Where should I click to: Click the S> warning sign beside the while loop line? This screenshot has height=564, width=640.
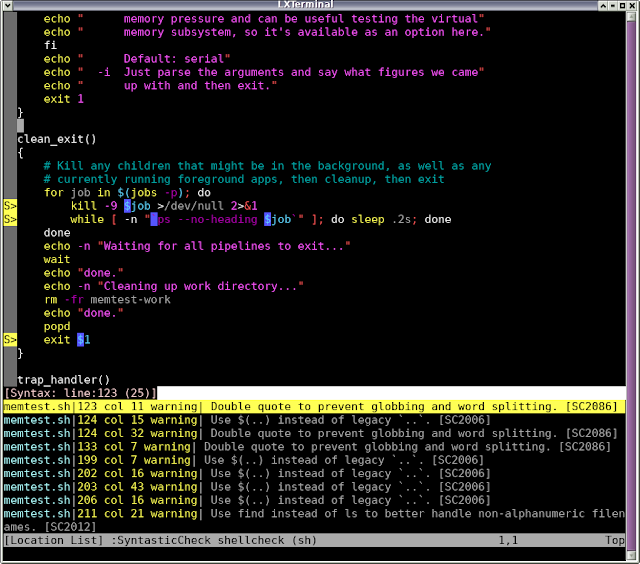click(x=10, y=219)
